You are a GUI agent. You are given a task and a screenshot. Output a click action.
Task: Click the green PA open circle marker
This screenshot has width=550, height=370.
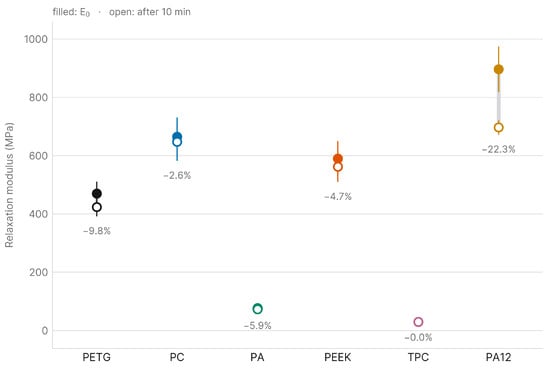click(257, 309)
